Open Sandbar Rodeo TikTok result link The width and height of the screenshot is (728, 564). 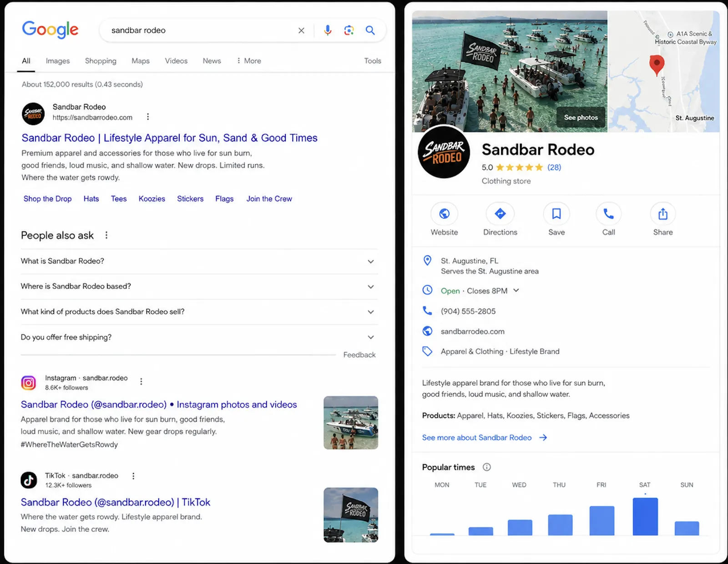pos(116,502)
